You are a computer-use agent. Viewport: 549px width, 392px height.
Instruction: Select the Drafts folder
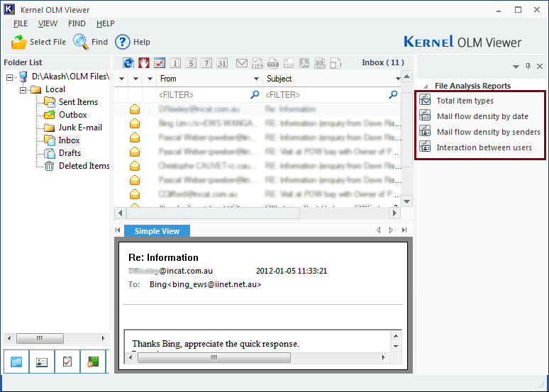(70, 153)
